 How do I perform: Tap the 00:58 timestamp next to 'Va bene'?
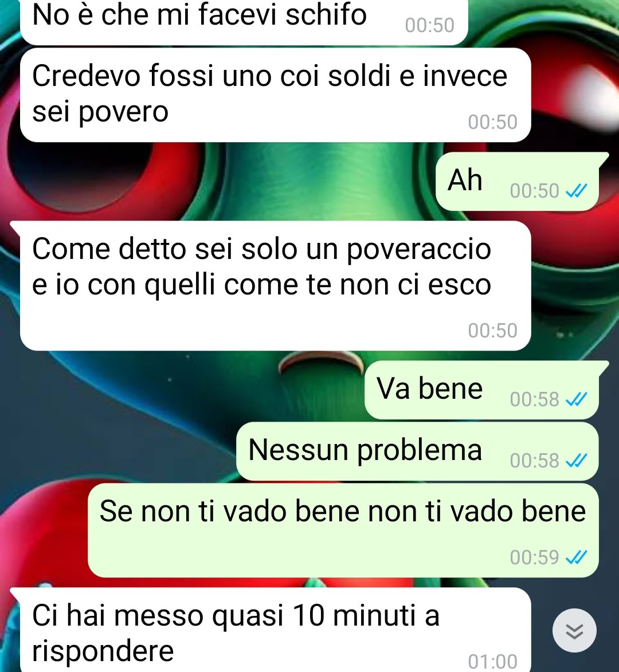534,399
